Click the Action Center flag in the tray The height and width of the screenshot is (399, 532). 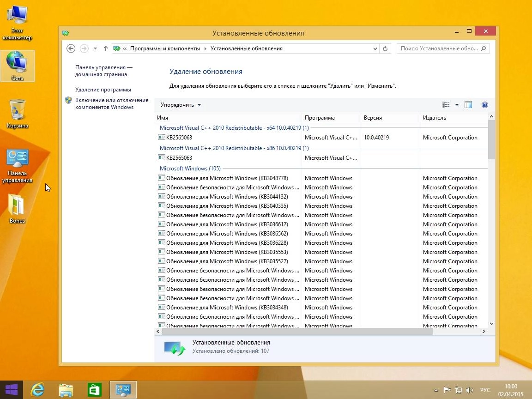tap(447, 390)
